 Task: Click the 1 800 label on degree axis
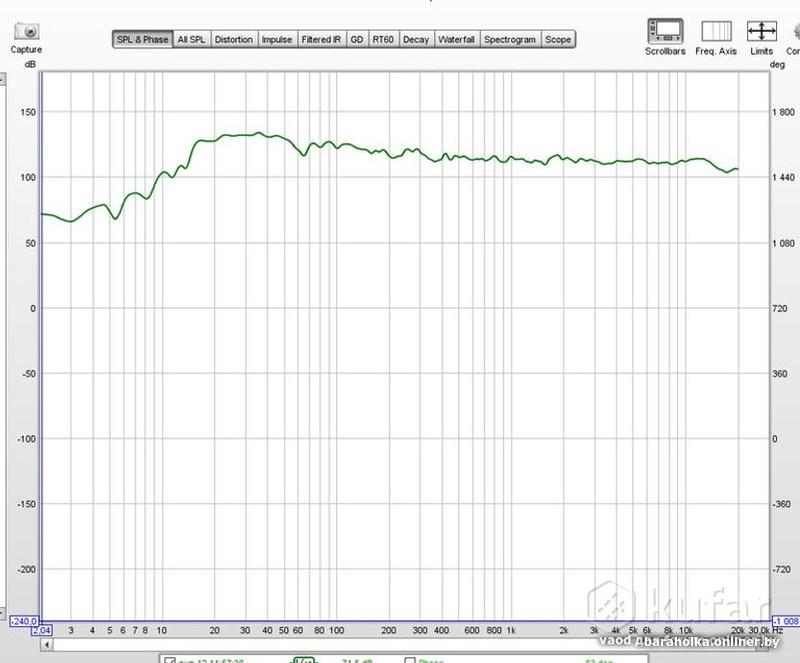click(x=784, y=112)
